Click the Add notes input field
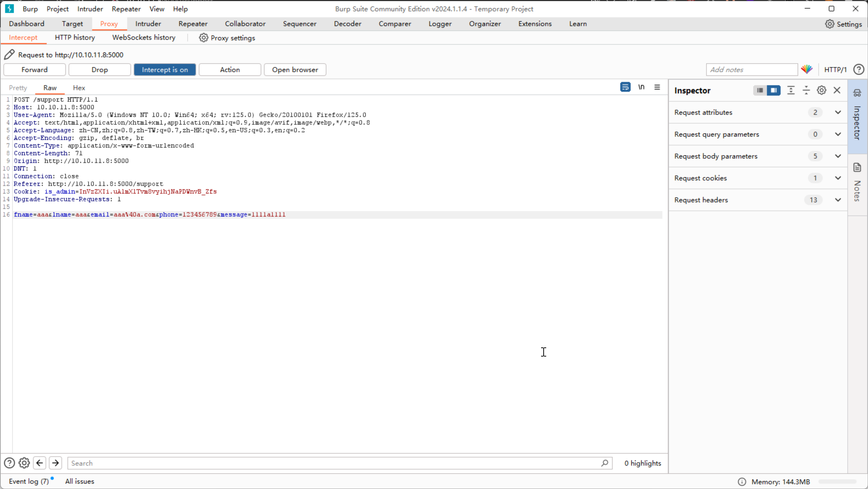This screenshot has width=868, height=489. click(752, 69)
